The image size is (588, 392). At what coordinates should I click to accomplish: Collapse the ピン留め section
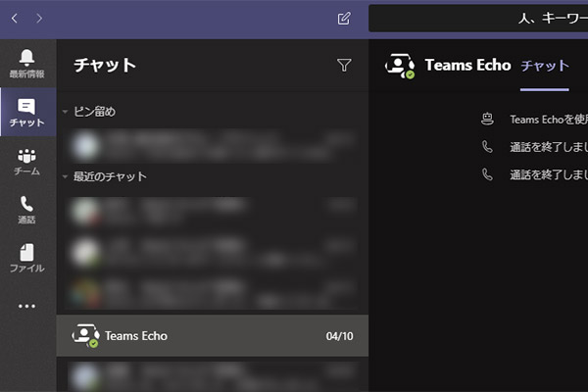[65, 112]
